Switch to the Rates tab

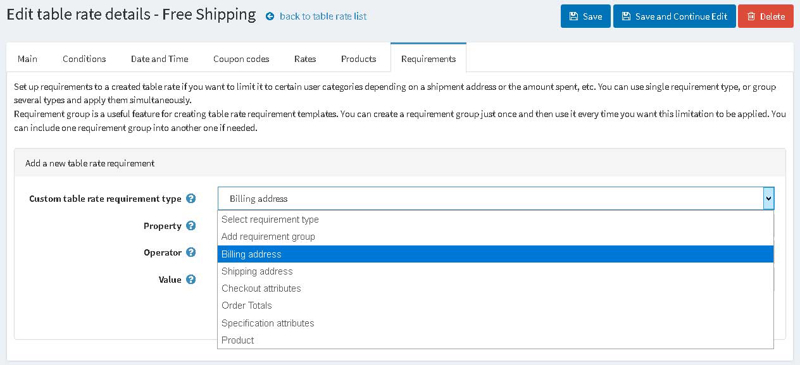[305, 59]
